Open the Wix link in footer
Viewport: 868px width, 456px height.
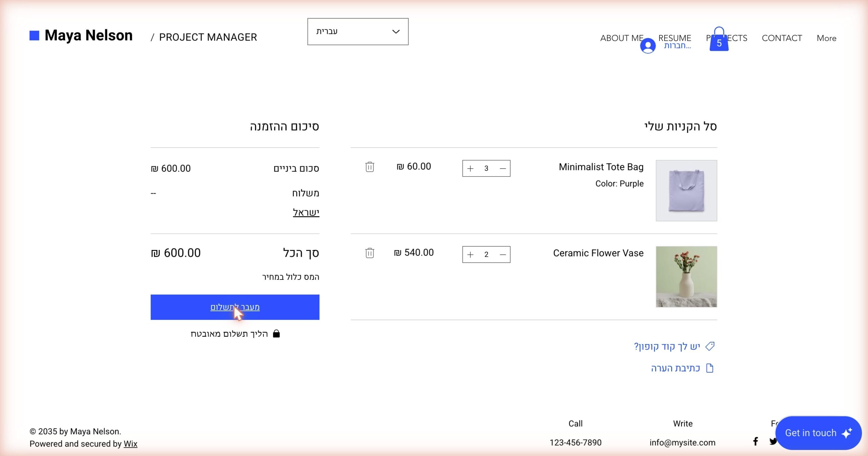point(130,443)
